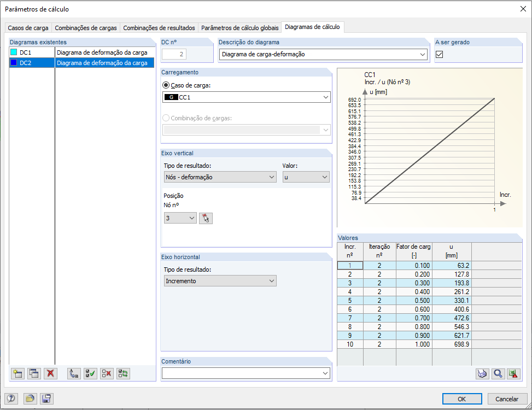Open the magnifier view of values
This screenshot has height=410, width=532.
(x=498, y=374)
